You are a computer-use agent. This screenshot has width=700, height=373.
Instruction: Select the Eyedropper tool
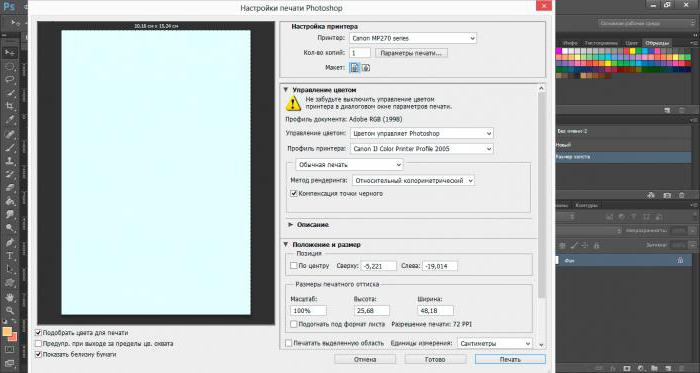coord(10,120)
